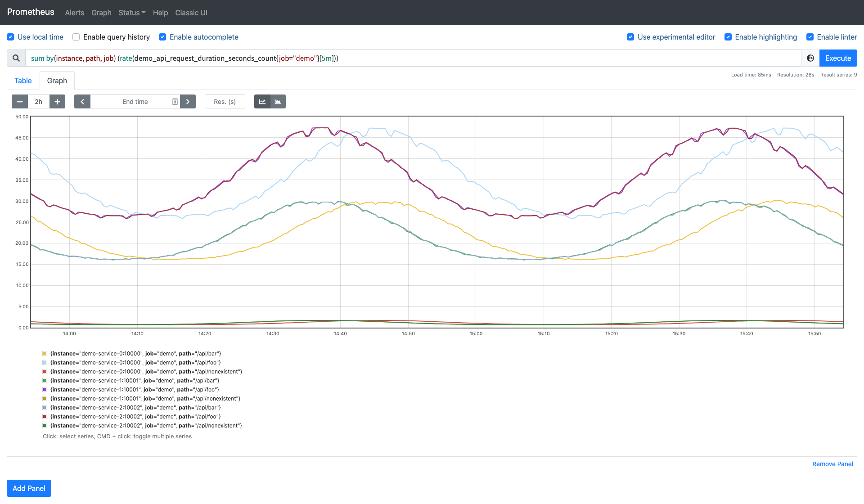Click into the PromQL query expression field
This screenshot has height=504, width=864.
[413, 58]
